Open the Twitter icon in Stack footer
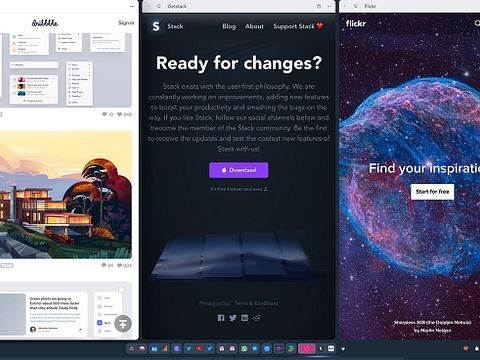Viewport: 480px width, 360px height. 233,318
